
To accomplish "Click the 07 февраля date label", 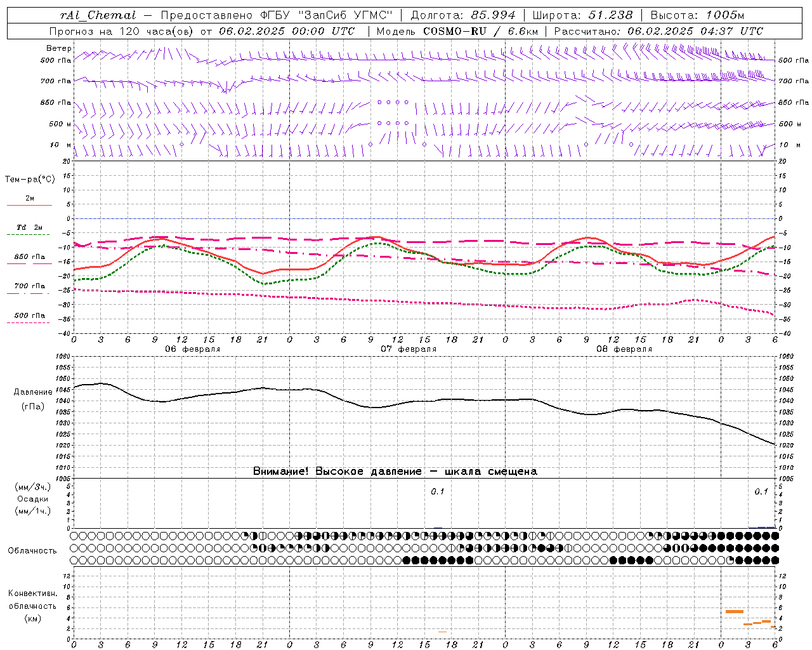I will pyautogui.click(x=409, y=349).
